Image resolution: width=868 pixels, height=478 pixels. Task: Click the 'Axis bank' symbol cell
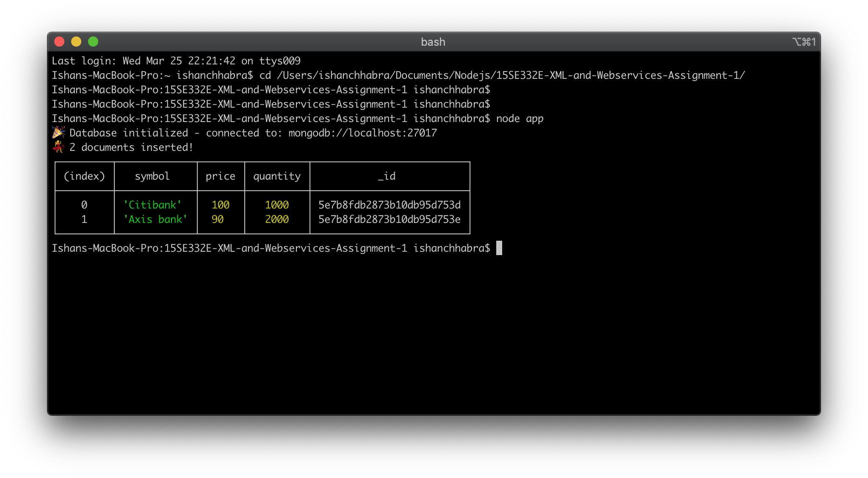(155, 220)
